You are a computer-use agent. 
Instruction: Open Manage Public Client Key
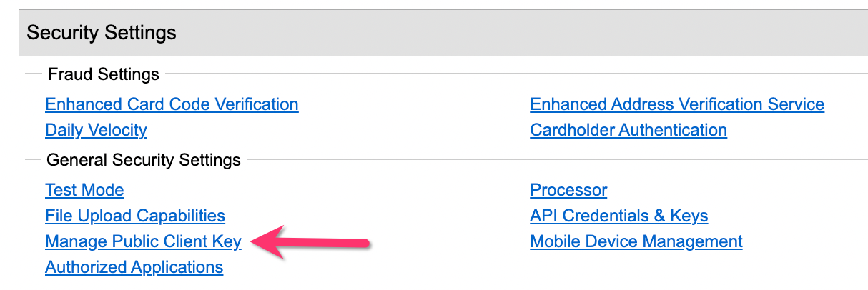(143, 241)
